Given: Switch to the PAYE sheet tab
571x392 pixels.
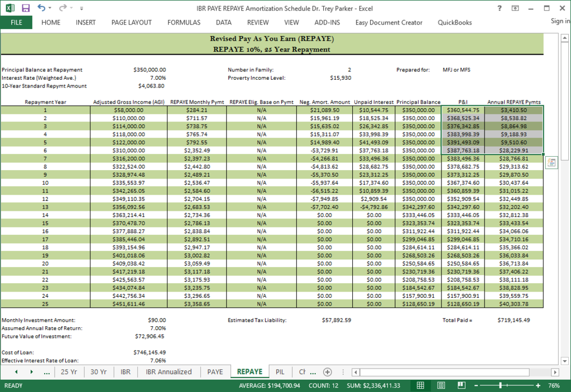Looking at the screenshot, I should coord(215,371).
